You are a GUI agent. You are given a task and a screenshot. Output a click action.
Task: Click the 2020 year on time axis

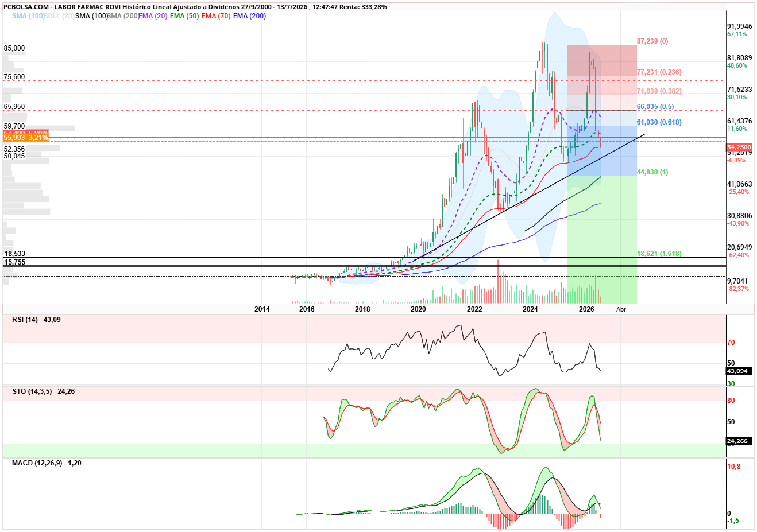[418, 309]
